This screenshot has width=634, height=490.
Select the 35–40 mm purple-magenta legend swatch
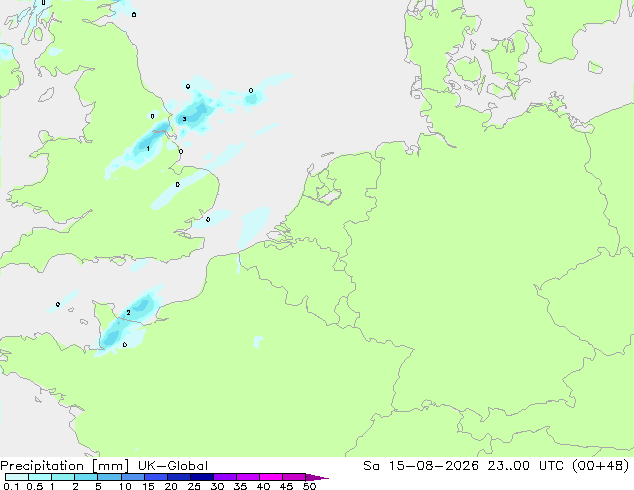tap(248, 477)
